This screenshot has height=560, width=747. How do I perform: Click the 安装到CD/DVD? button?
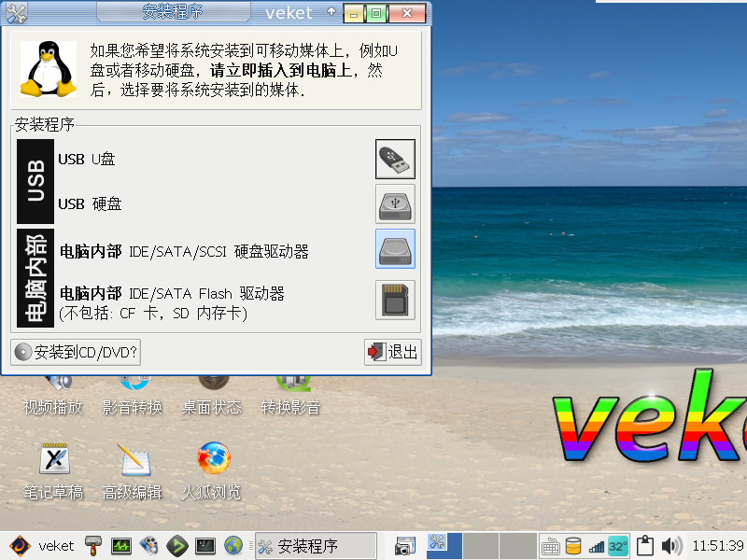76,353
